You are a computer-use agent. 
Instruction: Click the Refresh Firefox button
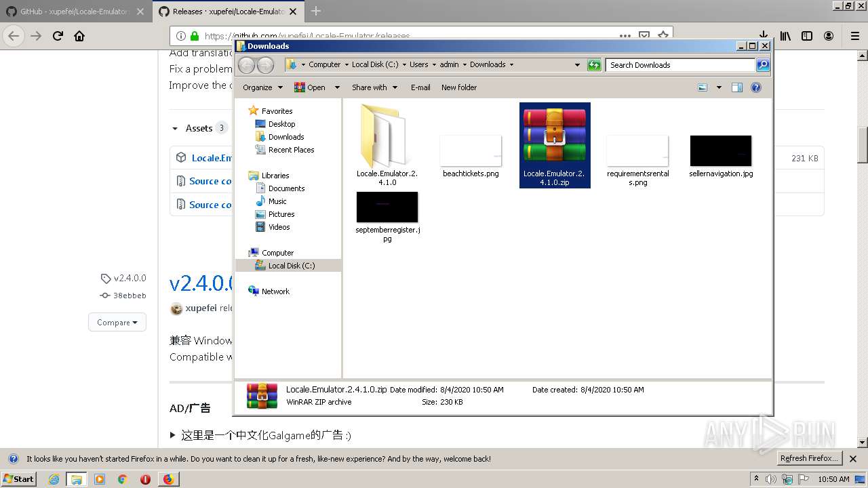[x=810, y=459]
